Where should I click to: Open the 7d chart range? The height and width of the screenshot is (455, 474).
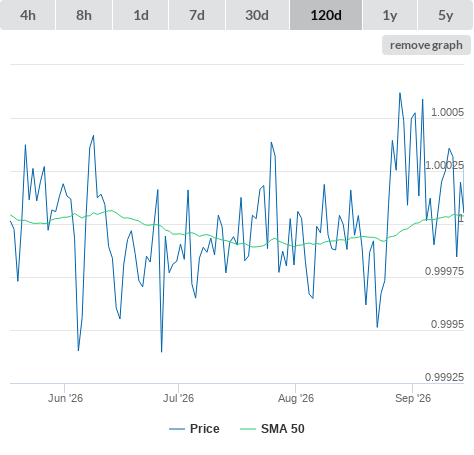point(197,15)
